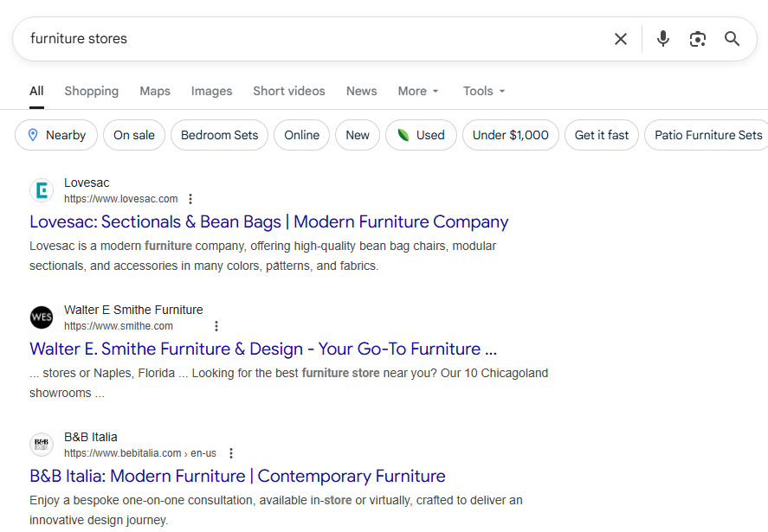The image size is (768, 532).
Task: Open Google Lens image search icon
Action: pos(698,39)
